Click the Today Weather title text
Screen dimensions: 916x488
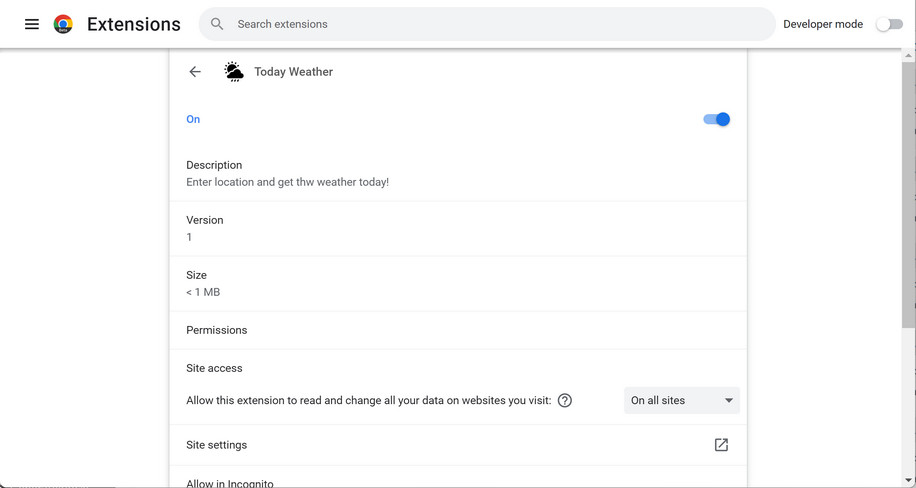293,72
